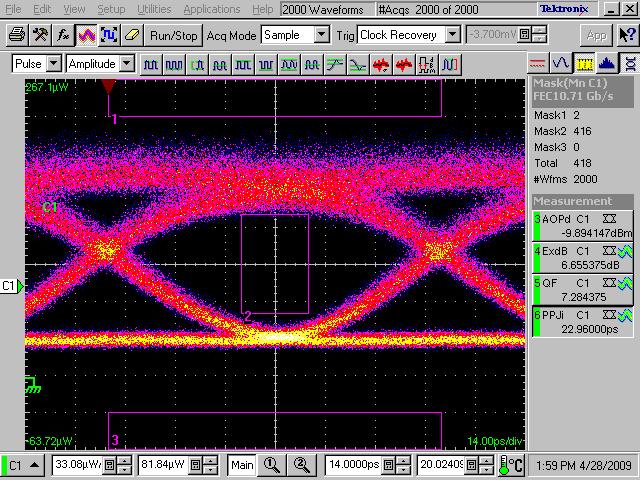
Task: Click the App button
Action: (596, 36)
